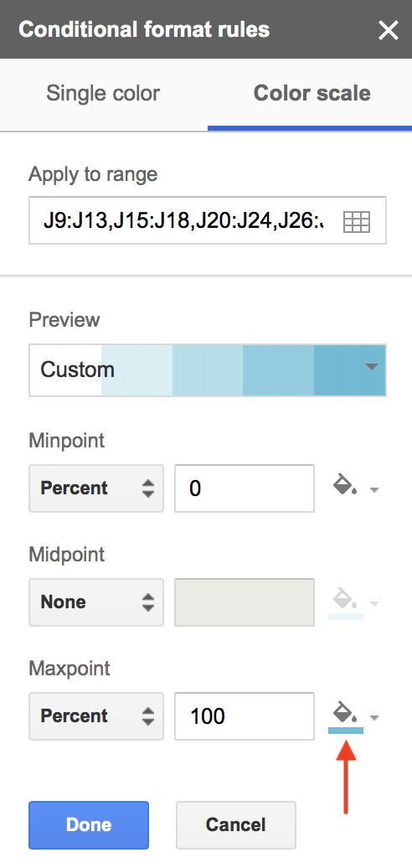Open the Minpoint Percent type selector
Image resolution: width=412 pixels, height=868 pixels.
(x=96, y=488)
